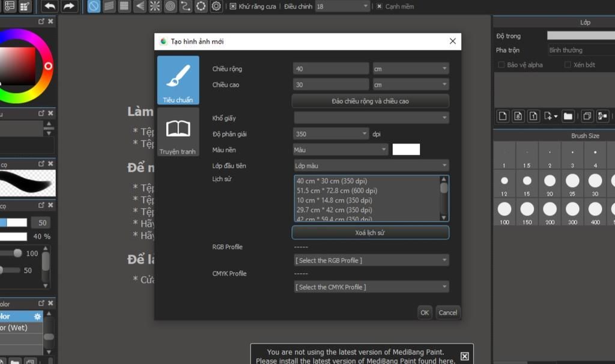Pick brush size 12 preset
This screenshot has width=615, height=364.
click(504, 184)
